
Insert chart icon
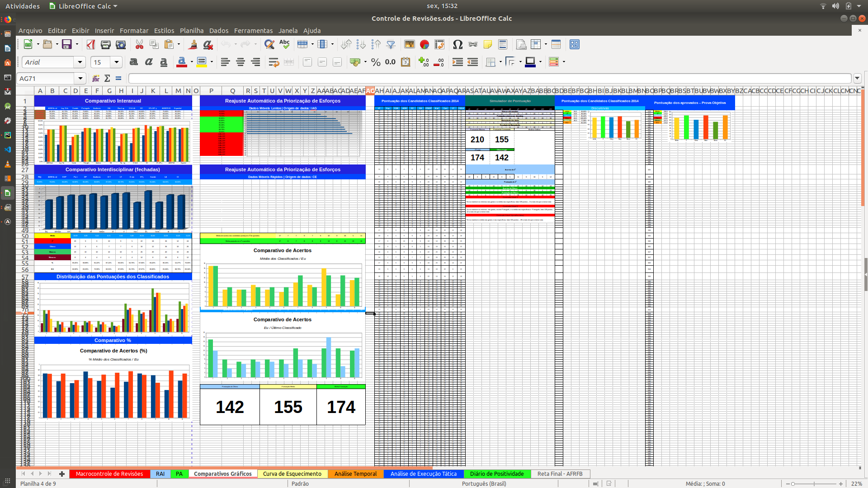click(x=425, y=44)
